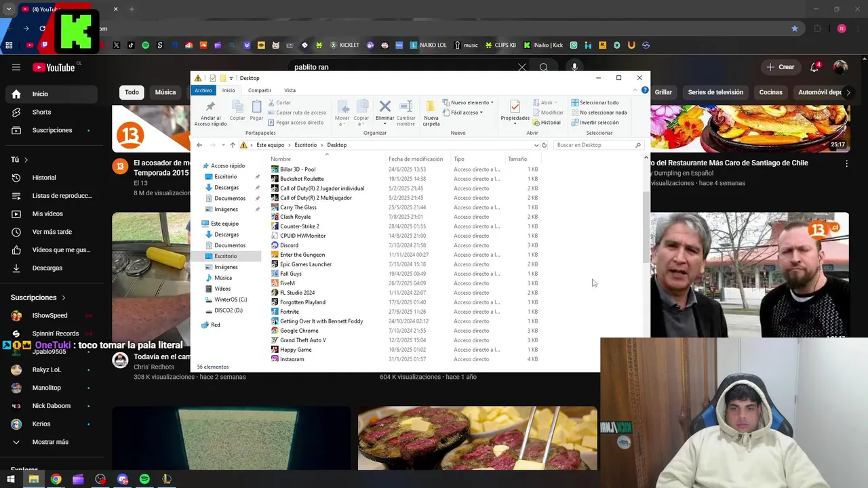Open steak and cheese video thumbnail
This screenshot has width=868, height=488.
coord(477,438)
